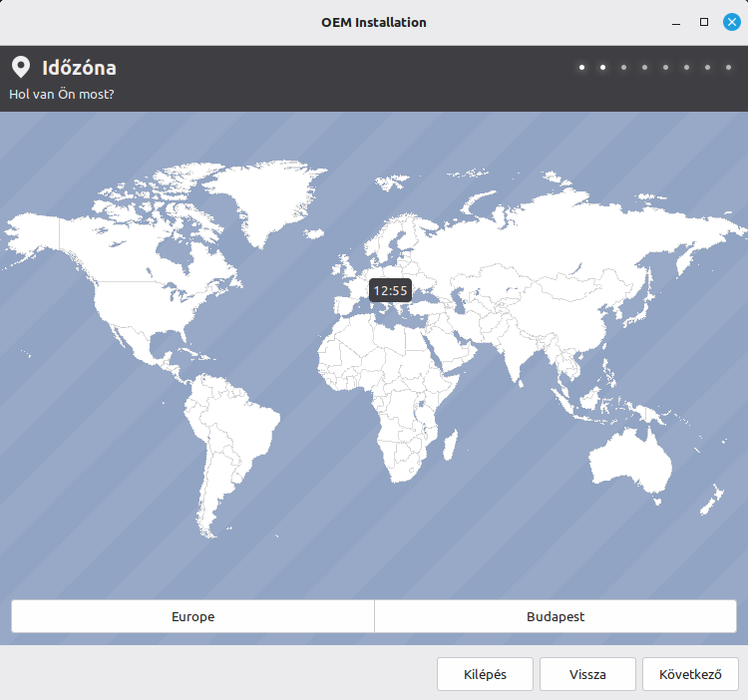Click the last progress dot in the header
748x700 pixels.
pyautogui.click(x=728, y=68)
